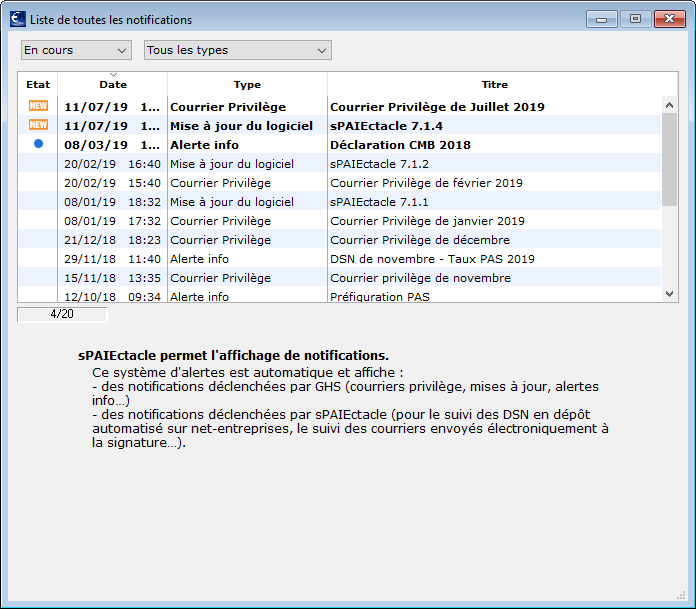Image resolution: width=696 pixels, height=609 pixels.
Task: Click the scrollbar down arrow in notifications list
Action: click(669, 293)
